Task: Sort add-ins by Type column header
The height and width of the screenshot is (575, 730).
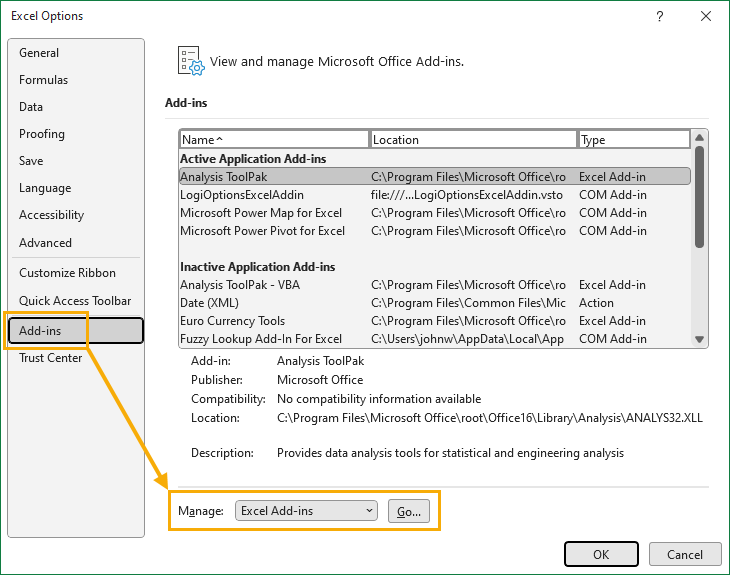Action: coord(634,140)
